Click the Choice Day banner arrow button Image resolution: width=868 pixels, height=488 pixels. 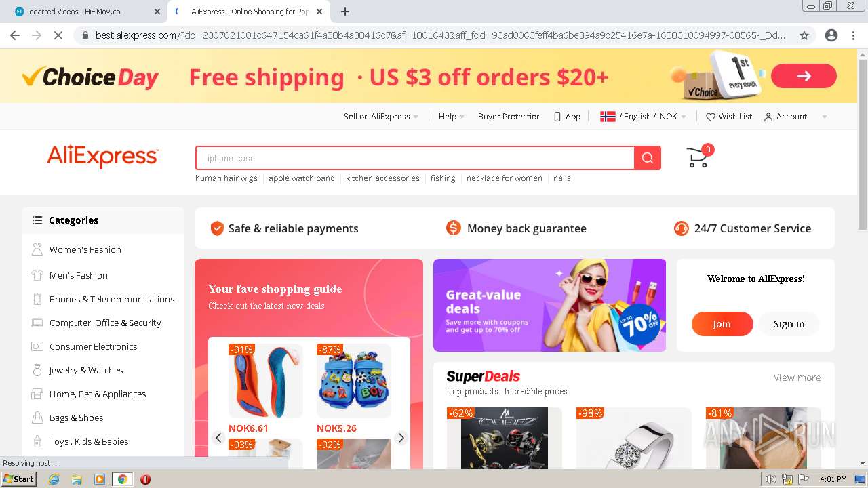pyautogui.click(x=804, y=76)
